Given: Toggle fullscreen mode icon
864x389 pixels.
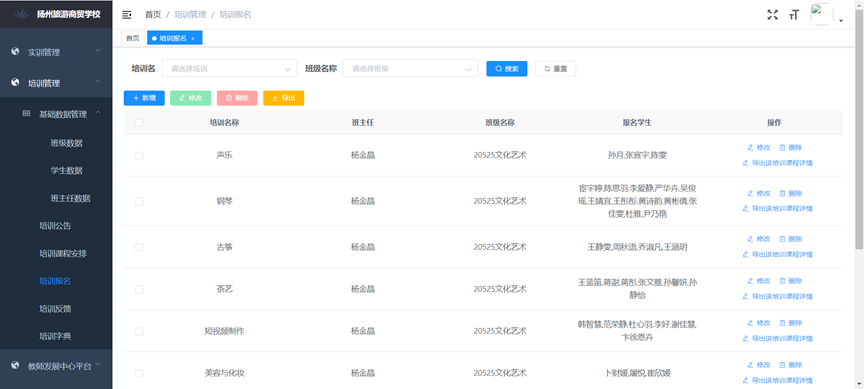Looking at the screenshot, I should click(773, 15).
